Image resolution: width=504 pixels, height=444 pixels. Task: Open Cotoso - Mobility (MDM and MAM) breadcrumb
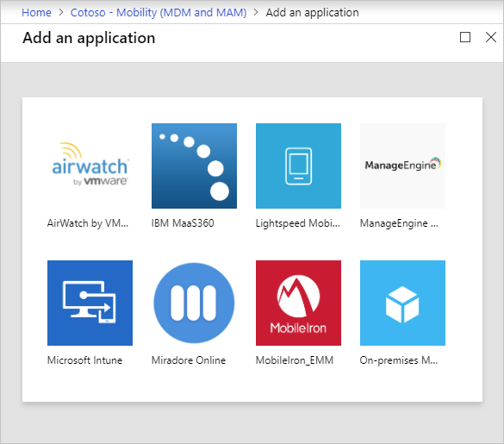[159, 13]
